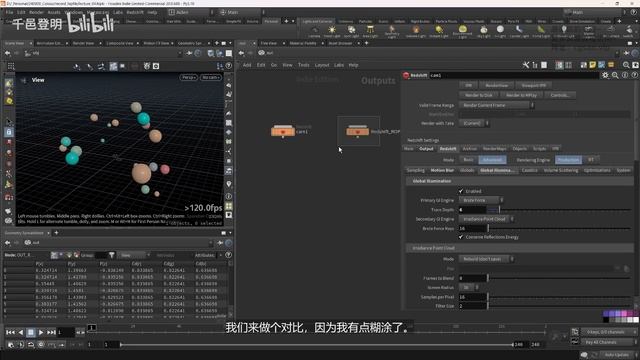Viewport: 640px width, 360px height.
Task: Click the sticky note icon in network toolbar
Action: (x=592, y=65)
